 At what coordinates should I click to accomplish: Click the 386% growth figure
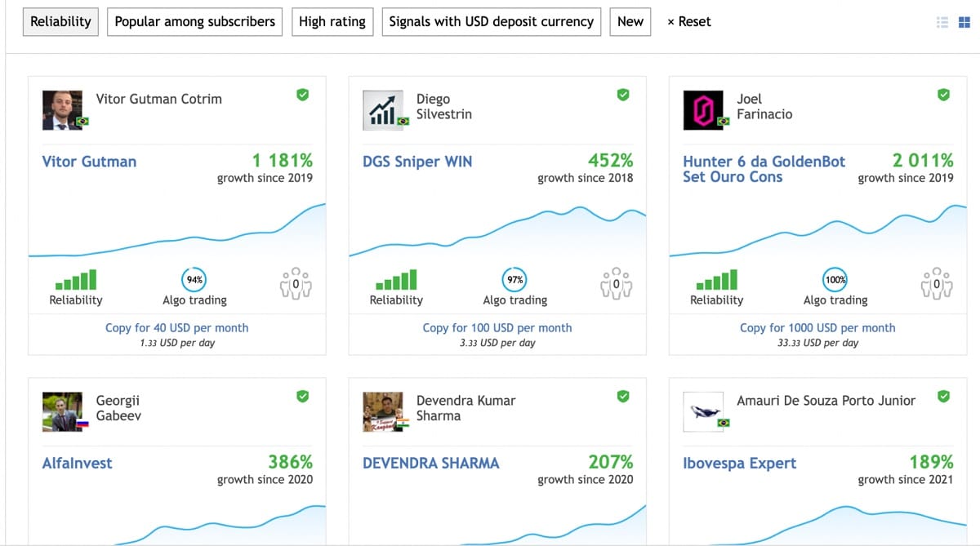pos(291,462)
